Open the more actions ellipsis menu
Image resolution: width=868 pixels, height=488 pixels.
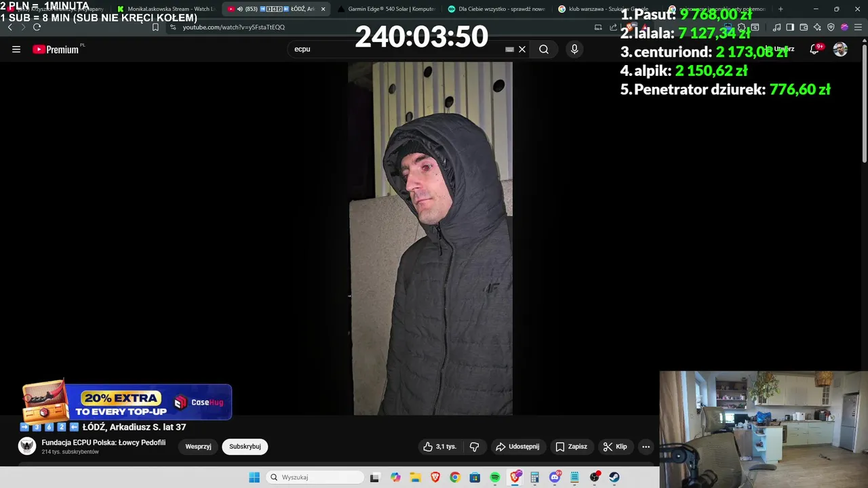tap(646, 447)
